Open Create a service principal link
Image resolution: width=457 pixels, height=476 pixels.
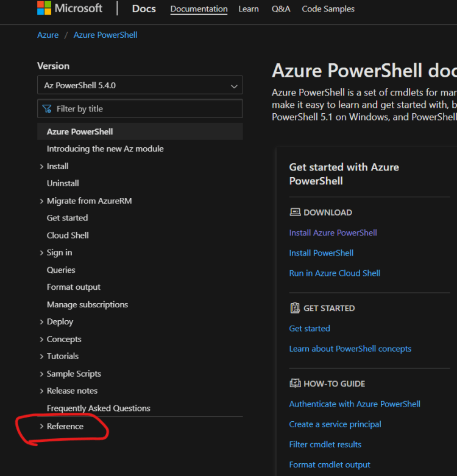pos(335,424)
